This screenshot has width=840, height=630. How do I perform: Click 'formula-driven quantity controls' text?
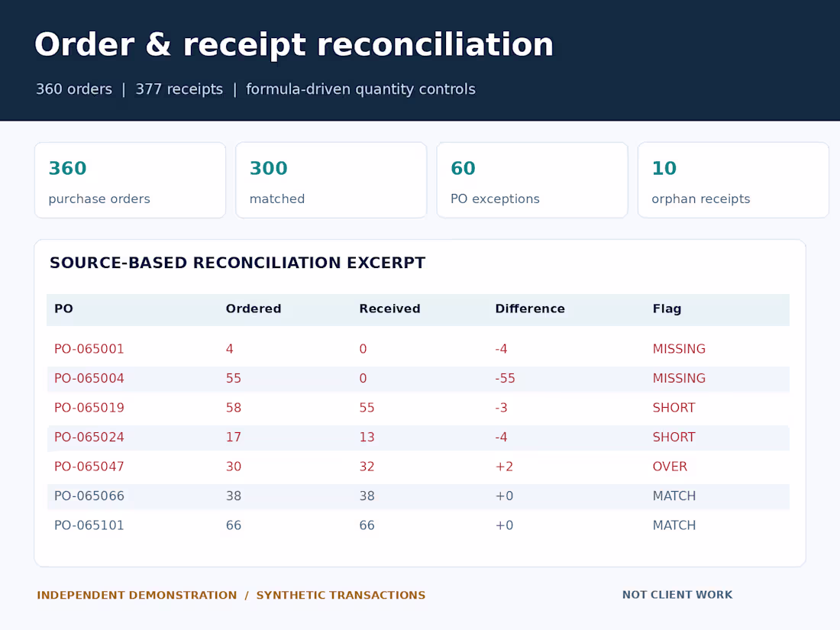[x=360, y=89]
